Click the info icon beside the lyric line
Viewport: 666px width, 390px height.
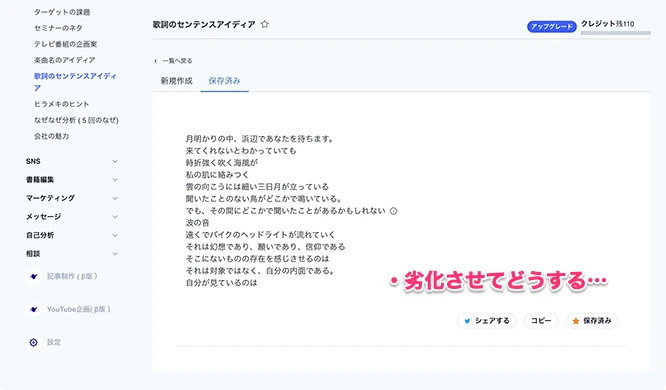pyautogui.click(x=393, y=211)
